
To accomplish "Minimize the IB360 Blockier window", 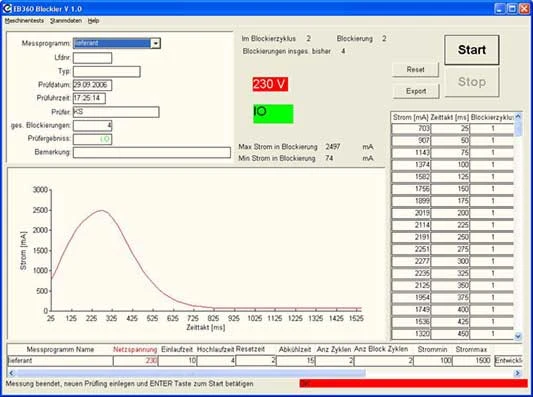I will (x=499, y=8).
